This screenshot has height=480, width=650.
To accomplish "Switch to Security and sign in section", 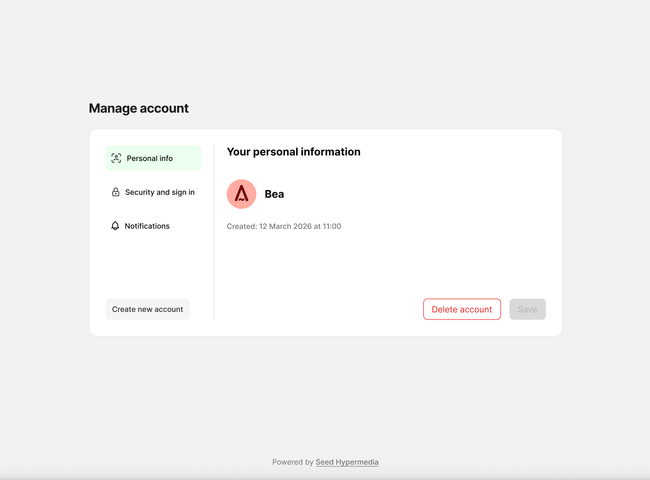I will 159,192.
